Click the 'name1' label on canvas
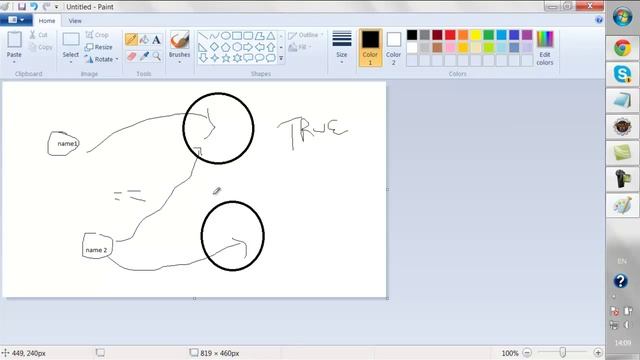This screenshot has height=360, width=640. point(68,144)
